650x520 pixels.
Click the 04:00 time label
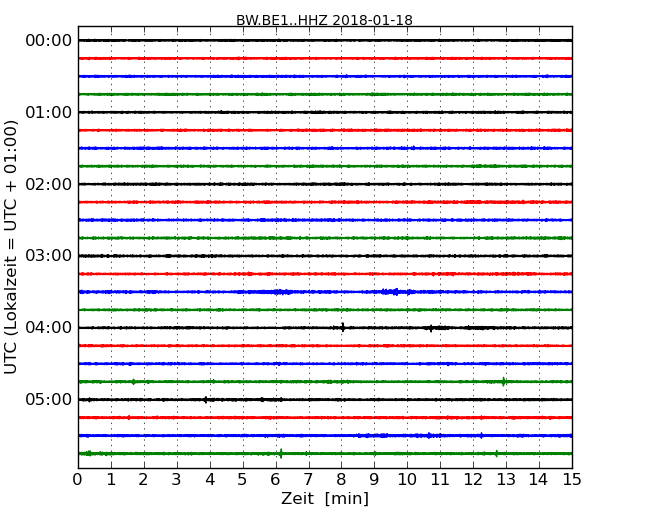click(49, 328)
